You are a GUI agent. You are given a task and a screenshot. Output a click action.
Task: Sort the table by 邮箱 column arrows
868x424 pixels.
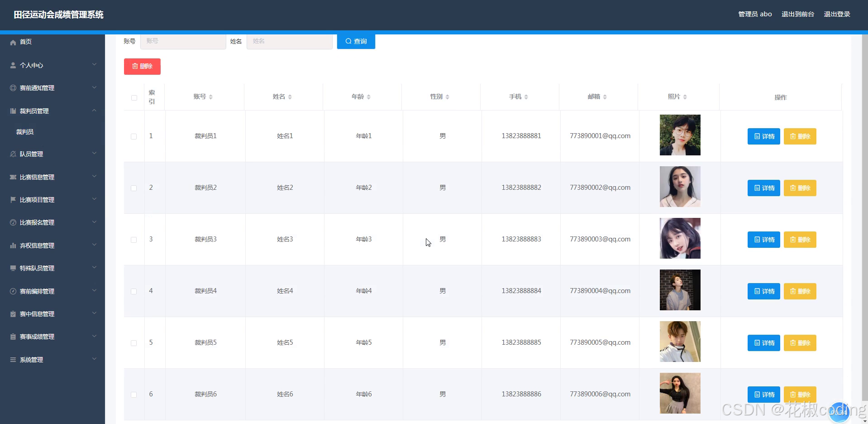point(605,97)
